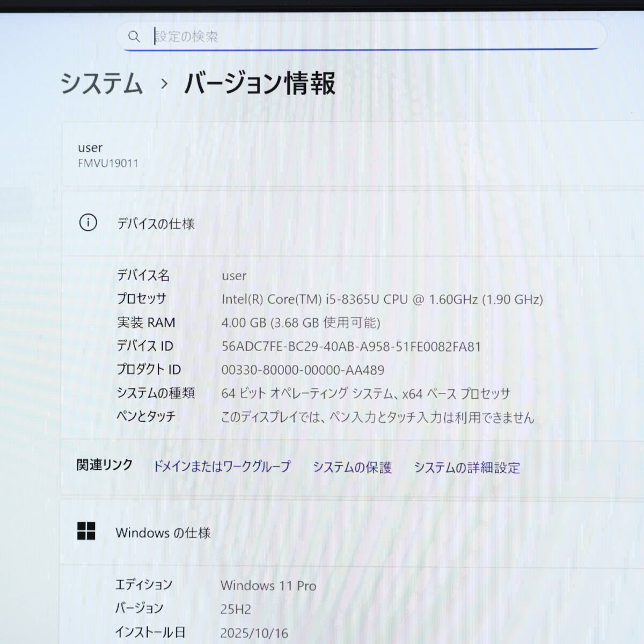Focus the 設定の検索 search field

(x=361, y=36)
